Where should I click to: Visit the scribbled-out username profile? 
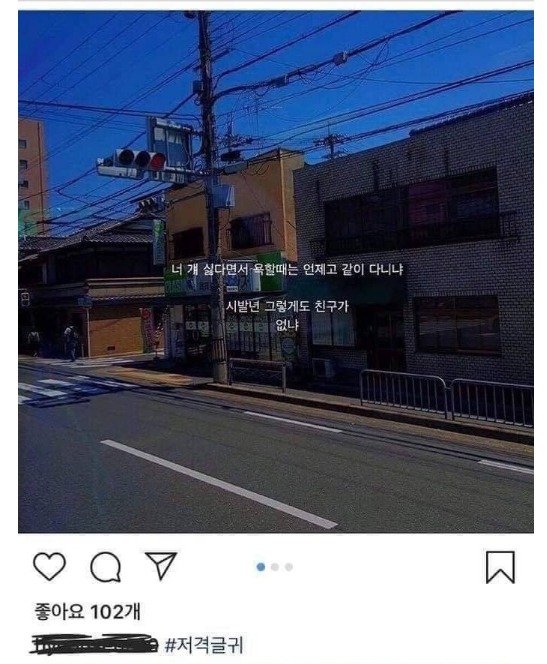94,644
